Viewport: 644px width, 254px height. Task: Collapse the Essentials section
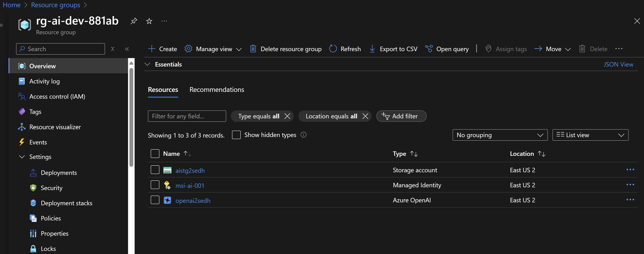pyautogui.click(x=147, y=64)
